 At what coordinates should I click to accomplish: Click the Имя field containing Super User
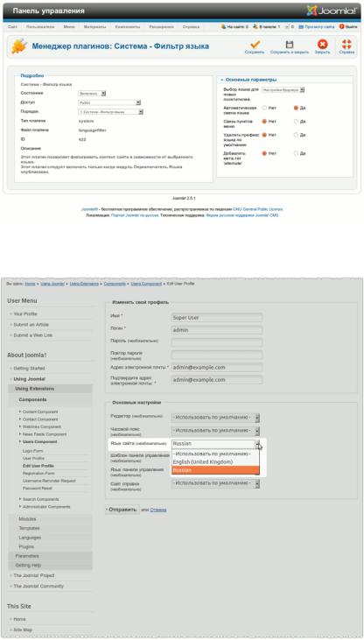(217, 317)
